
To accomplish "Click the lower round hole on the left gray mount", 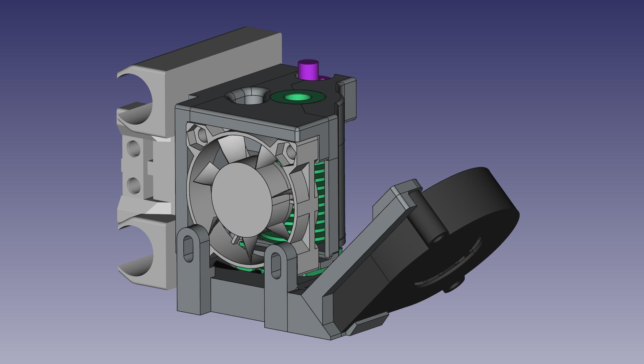I will point(134,186).
